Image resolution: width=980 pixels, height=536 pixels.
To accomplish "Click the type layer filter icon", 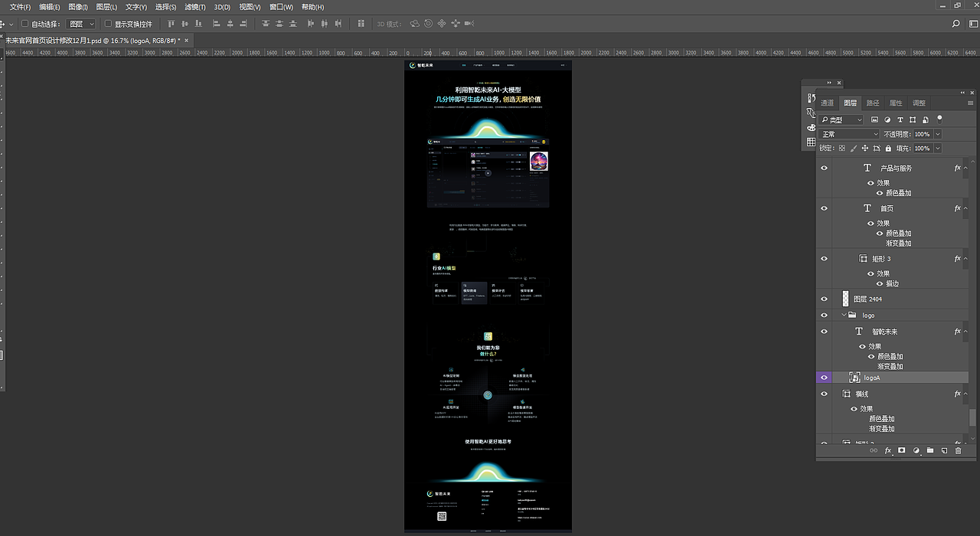I will 900,119.
